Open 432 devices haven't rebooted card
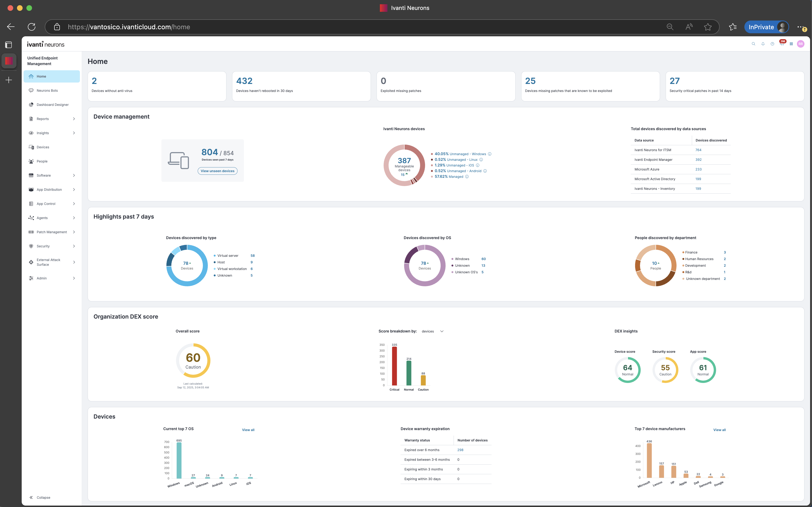812x507 pixels. [x=301, y=86]
